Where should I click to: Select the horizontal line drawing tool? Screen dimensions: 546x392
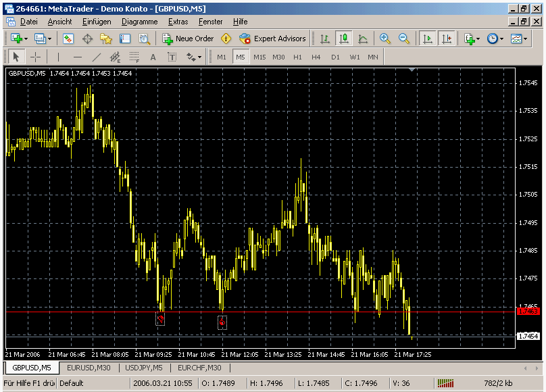78,57
